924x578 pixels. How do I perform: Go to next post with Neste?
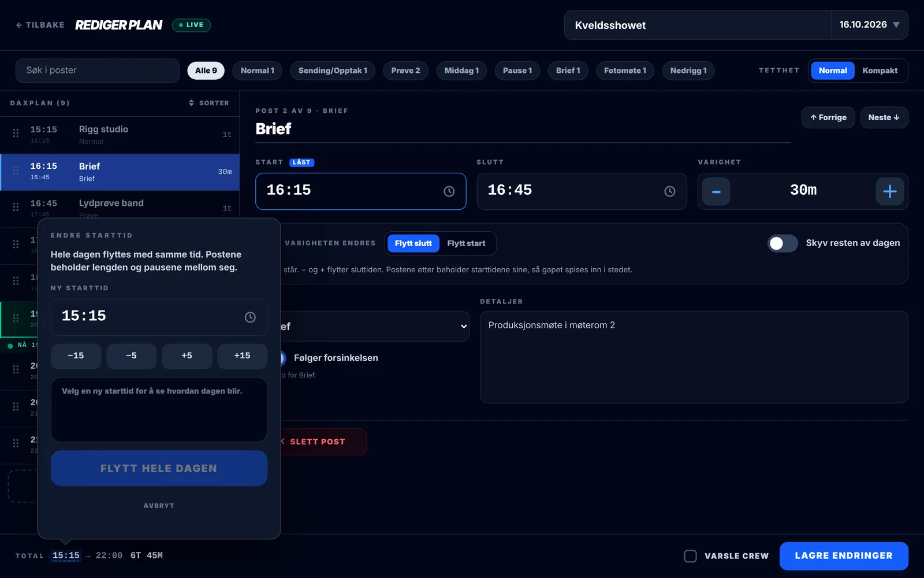(884, 117)
